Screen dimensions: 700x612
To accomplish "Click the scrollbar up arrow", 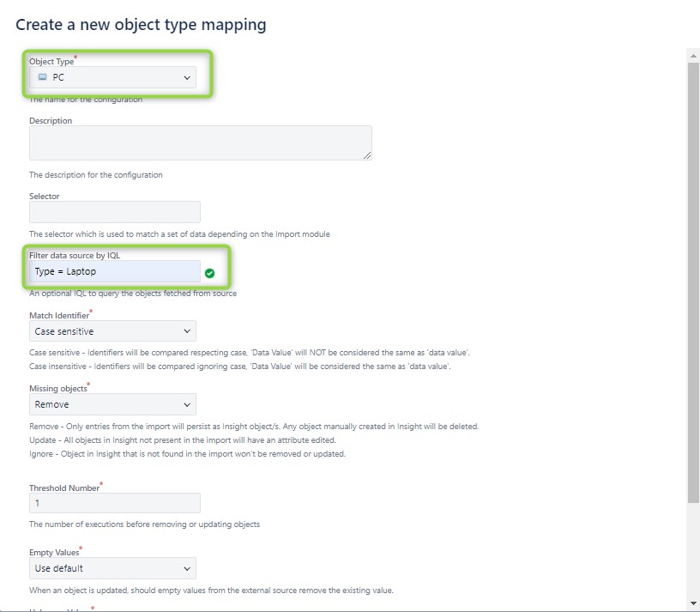I will (693, 56).
